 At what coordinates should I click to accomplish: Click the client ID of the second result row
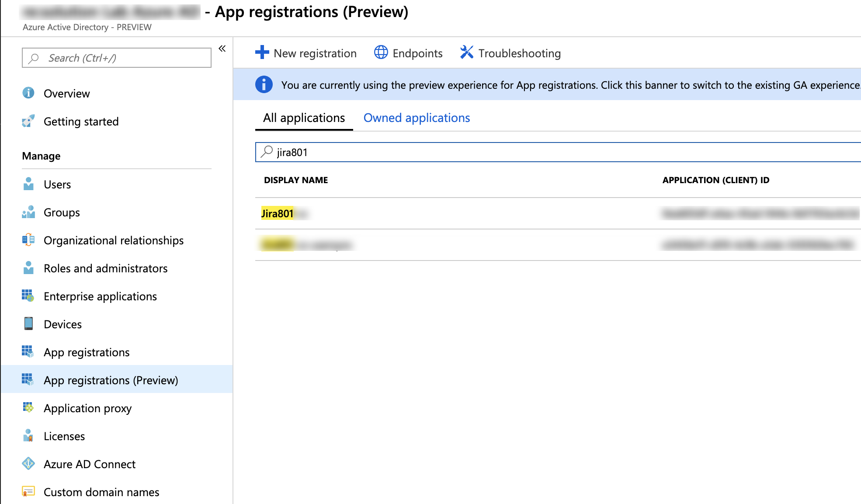[758, 245]
